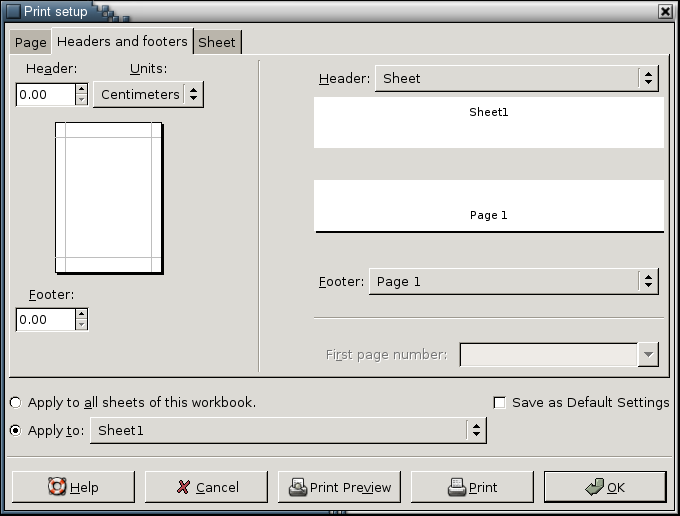Click the Footer margin input field
This screenshot has width=680, height=516.
click(45, 320)
